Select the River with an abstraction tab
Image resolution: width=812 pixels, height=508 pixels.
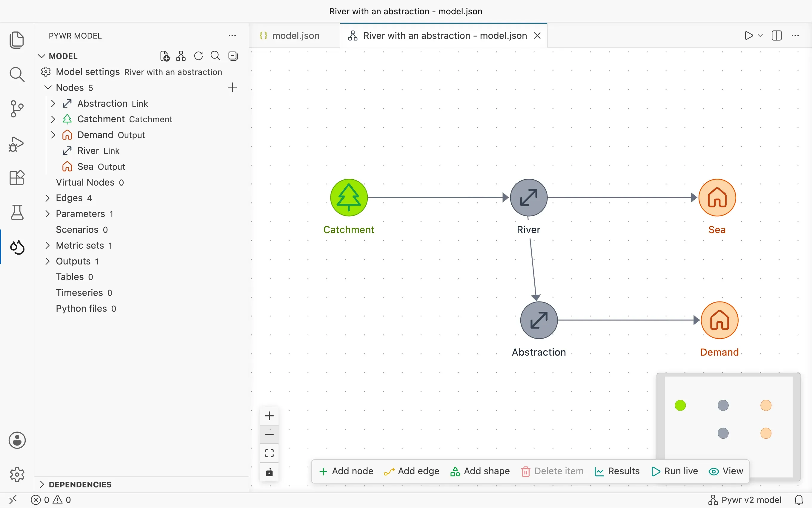click(444, 36)
